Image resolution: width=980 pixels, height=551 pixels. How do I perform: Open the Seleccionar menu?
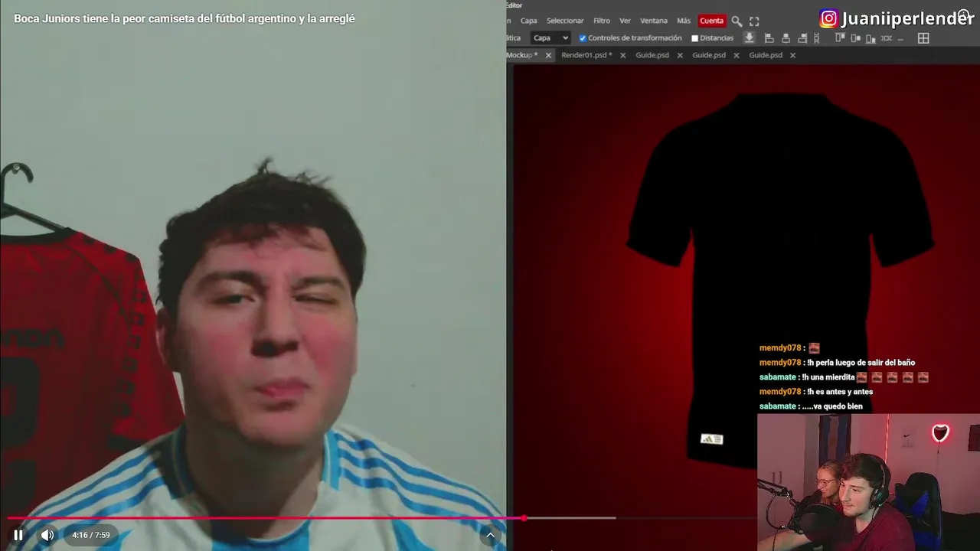[x=565, y=21]
